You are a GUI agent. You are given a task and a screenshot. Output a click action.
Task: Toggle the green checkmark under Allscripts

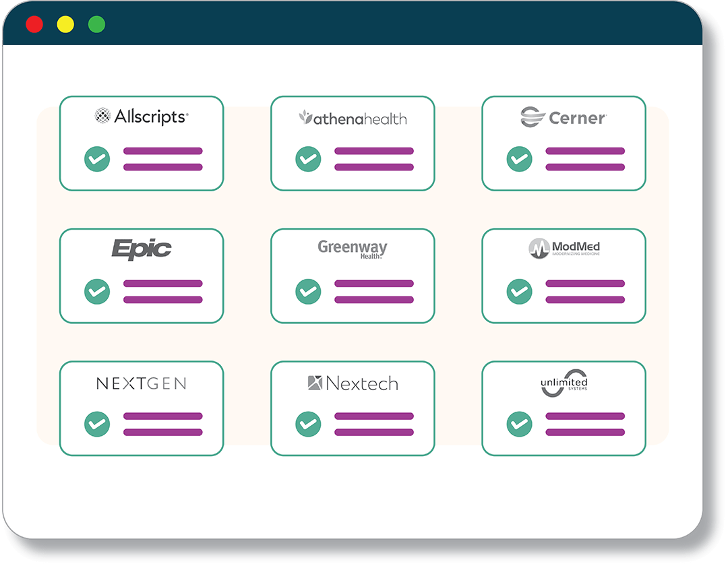[97, 159]
